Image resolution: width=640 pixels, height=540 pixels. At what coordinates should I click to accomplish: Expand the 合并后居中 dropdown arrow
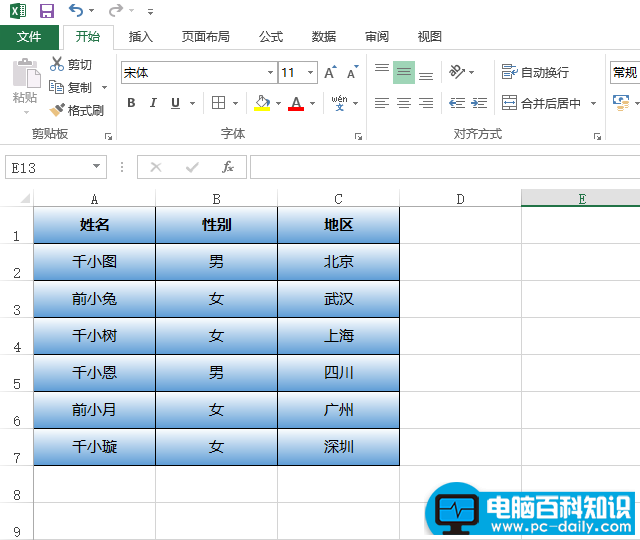593,103
